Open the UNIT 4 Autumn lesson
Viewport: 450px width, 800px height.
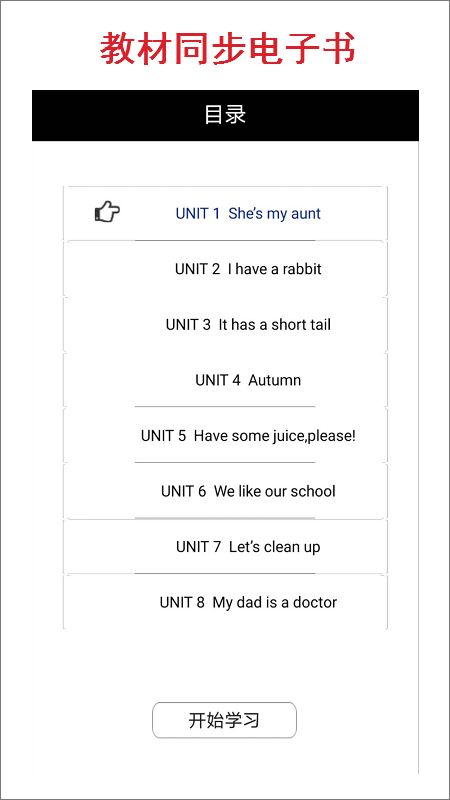pos(225,380)
